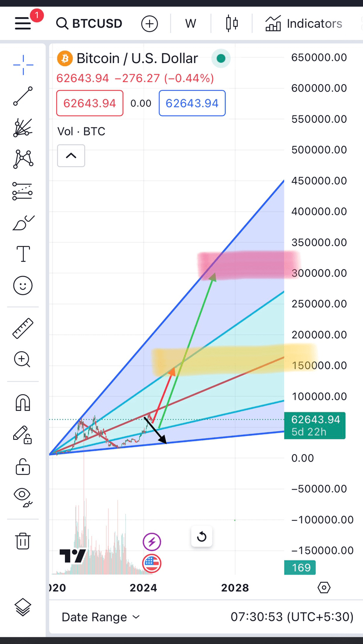
Task: Click the red sell price 62643.94 button
Action: tap(90, 103)
